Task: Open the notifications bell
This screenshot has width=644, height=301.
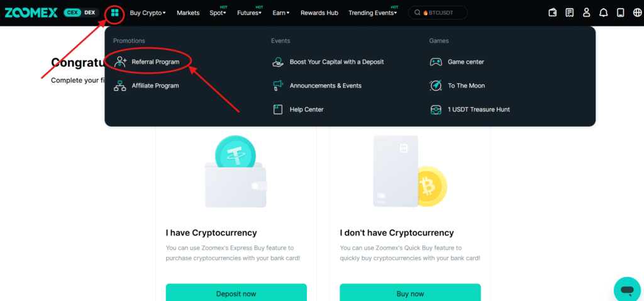Action: 604,13
